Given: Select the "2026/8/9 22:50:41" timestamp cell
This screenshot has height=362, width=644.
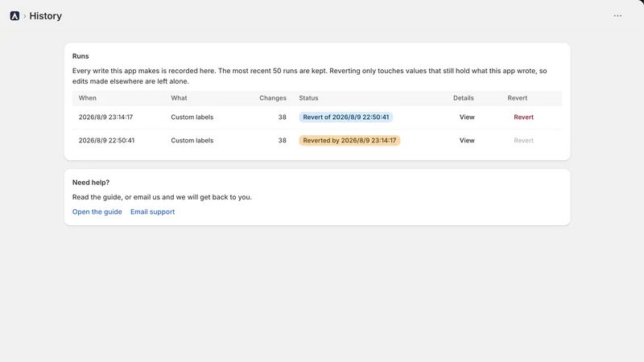Looking at the screenshot, I should [x=106, y=140].
